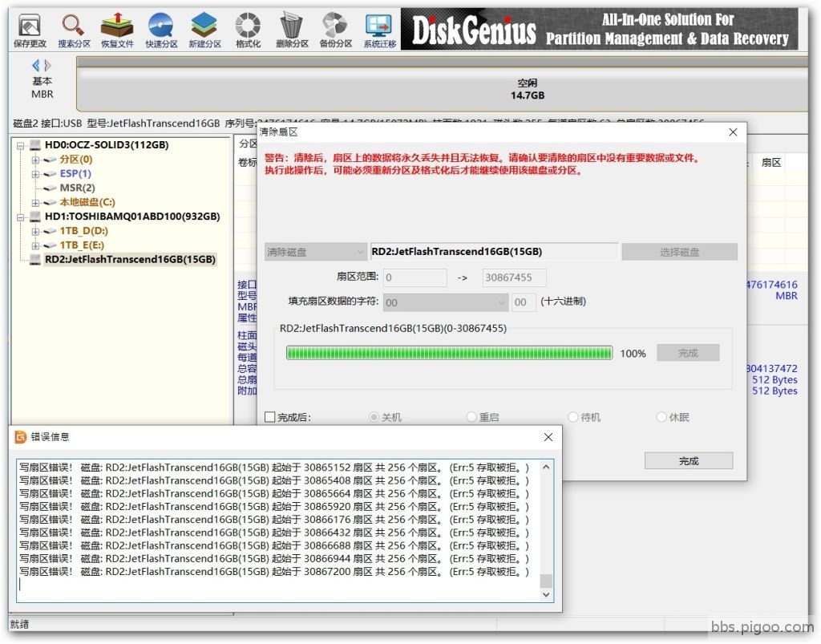Click the RD2:JetFlashTranscend disk icon in tree

pos(35,259)
